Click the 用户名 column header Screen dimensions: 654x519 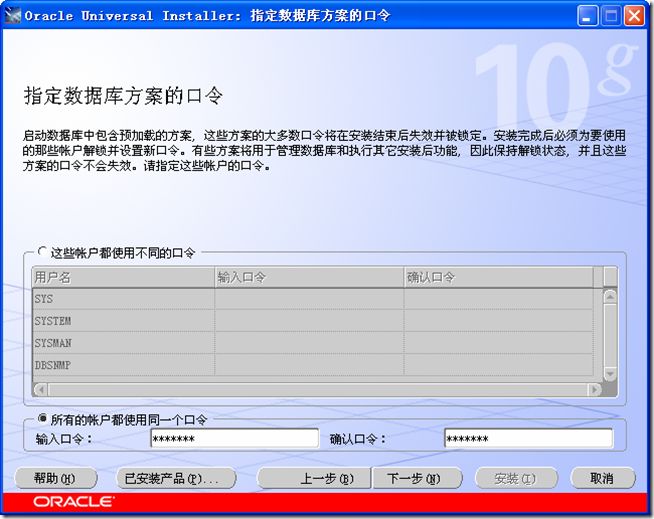click(x=123, y=277)
